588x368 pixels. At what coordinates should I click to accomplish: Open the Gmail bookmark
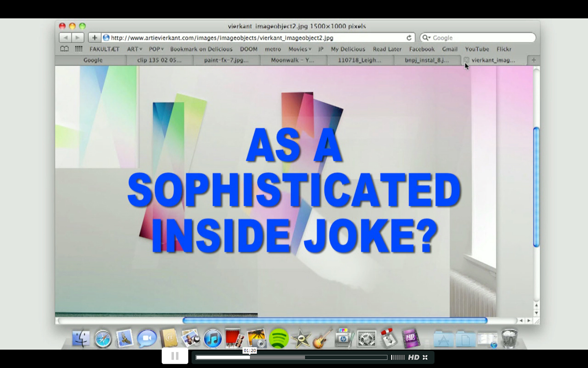point(450,49)
